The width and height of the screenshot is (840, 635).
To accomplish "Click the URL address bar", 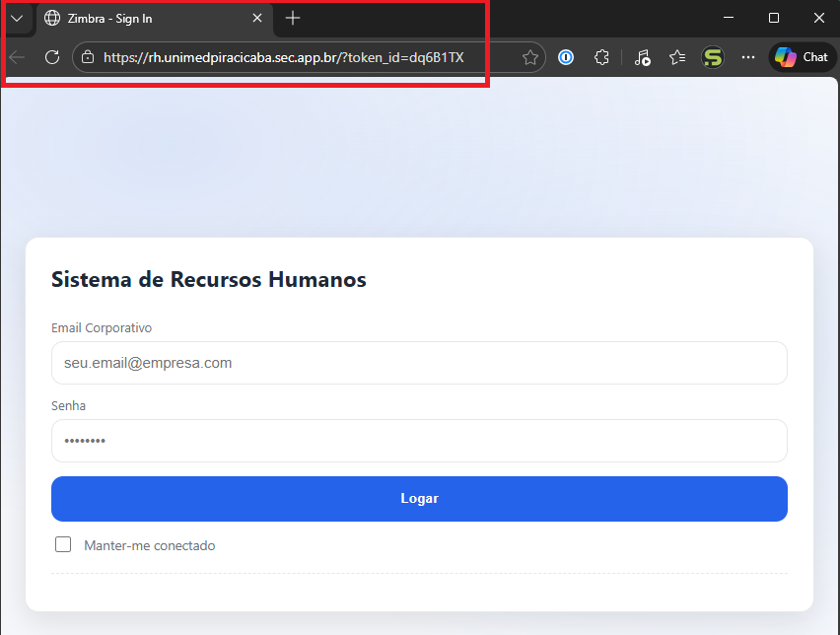I will (x=296, y=57).
